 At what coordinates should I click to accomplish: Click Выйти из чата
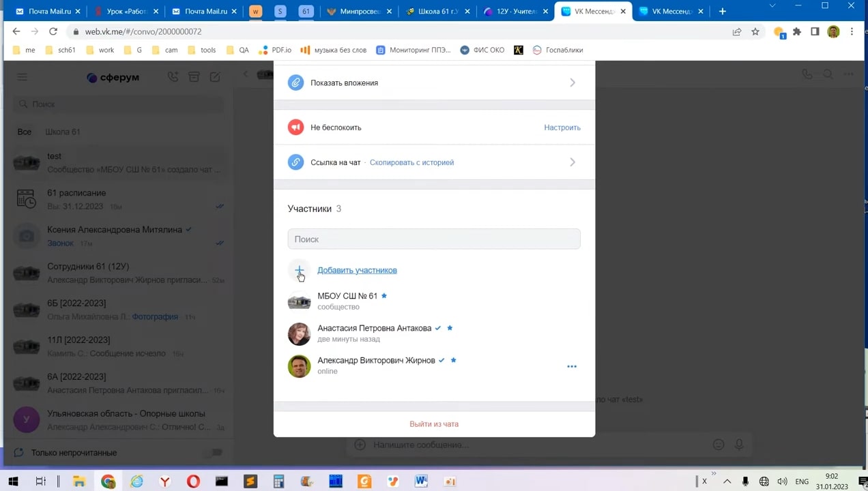coord(434,424)
